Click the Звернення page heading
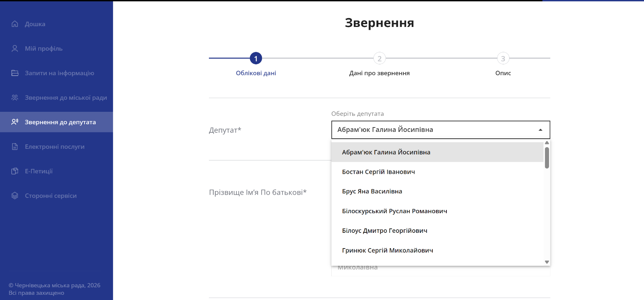 pos(380,23)
